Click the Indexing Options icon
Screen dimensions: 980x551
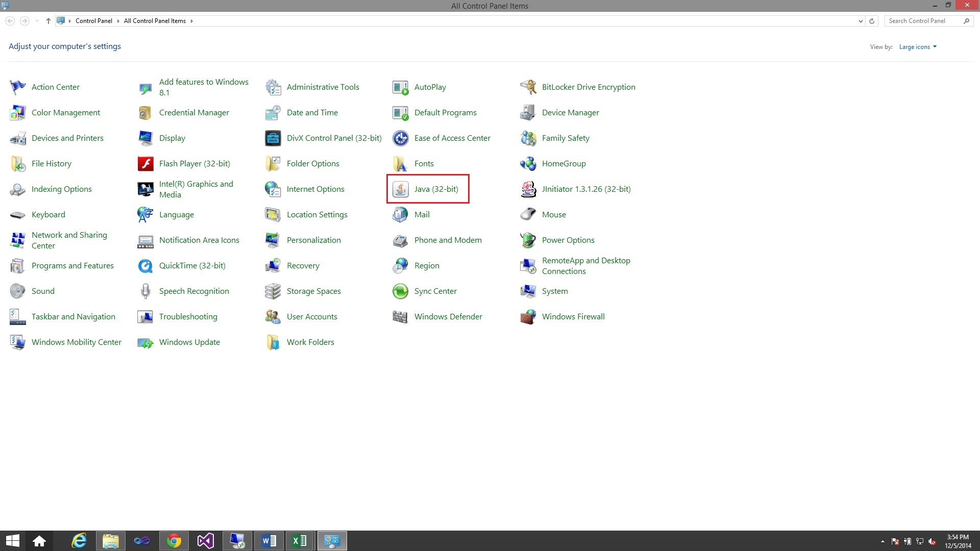pos(17,189)
